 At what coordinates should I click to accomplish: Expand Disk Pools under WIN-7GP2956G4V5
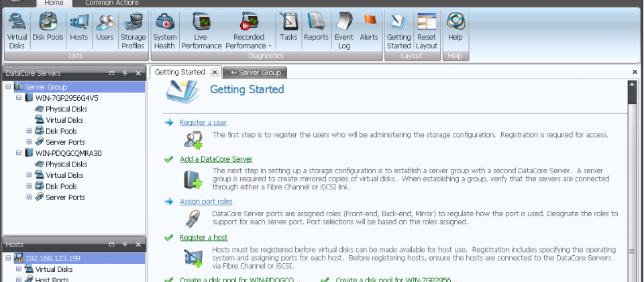click(x=29, y=131)
